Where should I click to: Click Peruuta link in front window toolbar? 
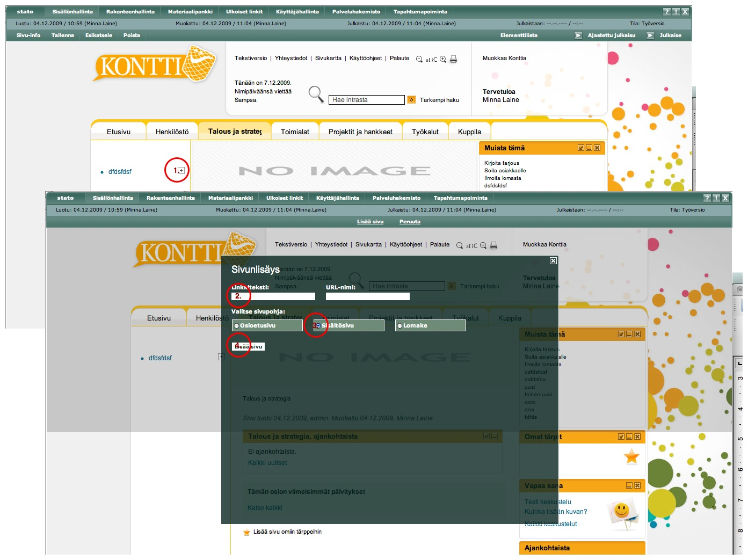(x=410, y=221)
